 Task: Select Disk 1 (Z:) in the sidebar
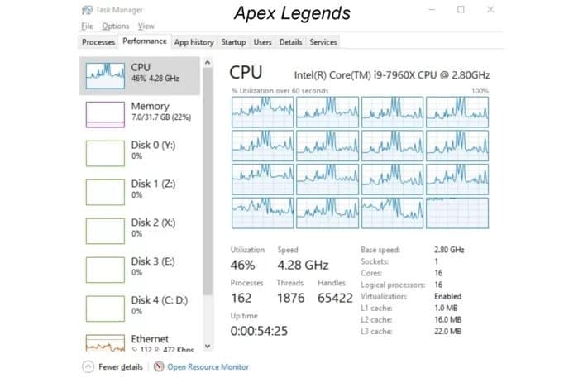coord(140,192)
